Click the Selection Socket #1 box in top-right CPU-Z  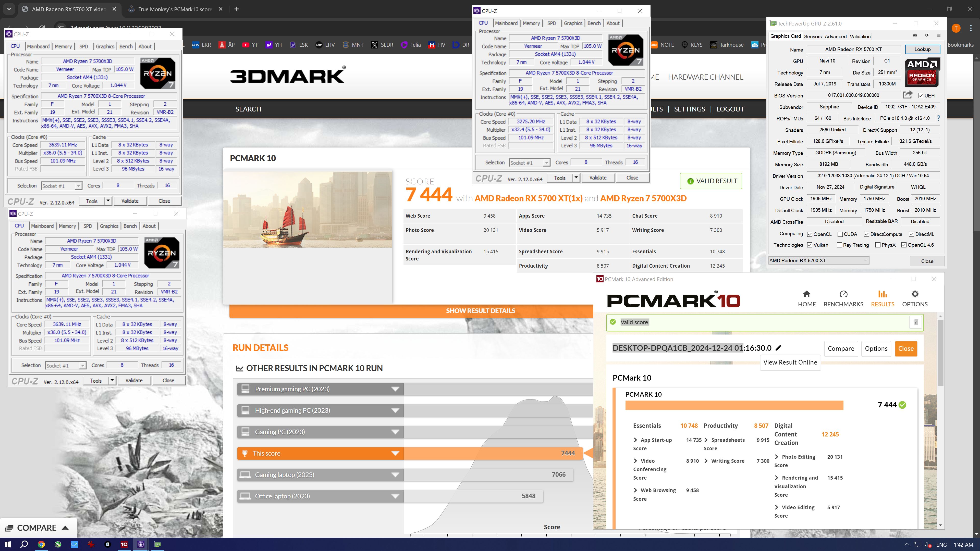529,163
